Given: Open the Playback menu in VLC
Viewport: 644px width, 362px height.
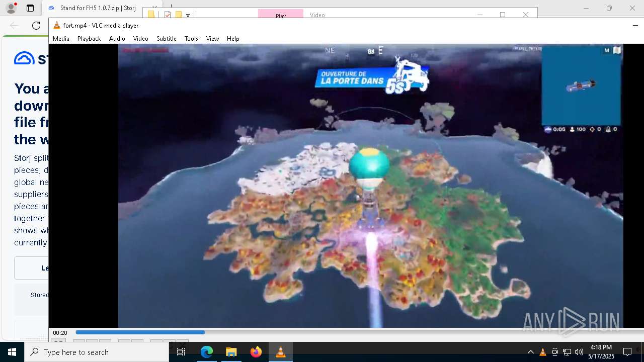Looking at the screenshot, I should click(89, 39).
